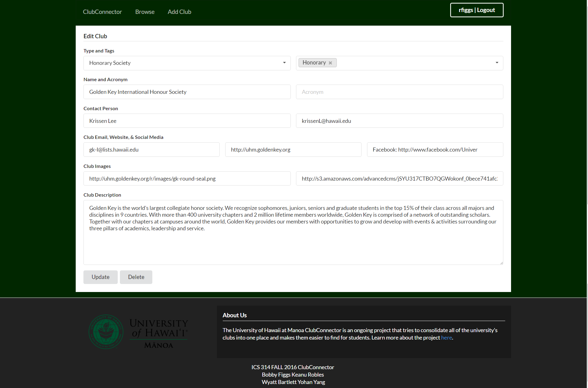The width and height of the screenshot is (588, 388).
Task: Click 'ICS 314 FALL 2016 ClubConnector' footer text
Action: pyautogui.click(x=293, y=367)
